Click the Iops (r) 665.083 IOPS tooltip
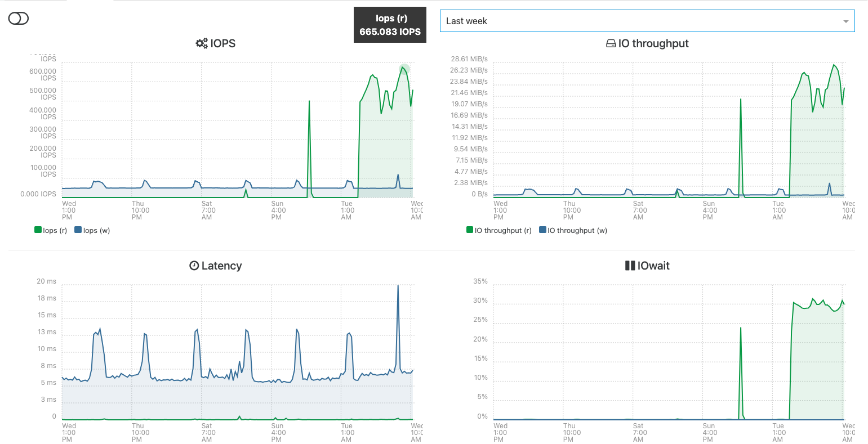The image size is (868, 444). (390, 25)
